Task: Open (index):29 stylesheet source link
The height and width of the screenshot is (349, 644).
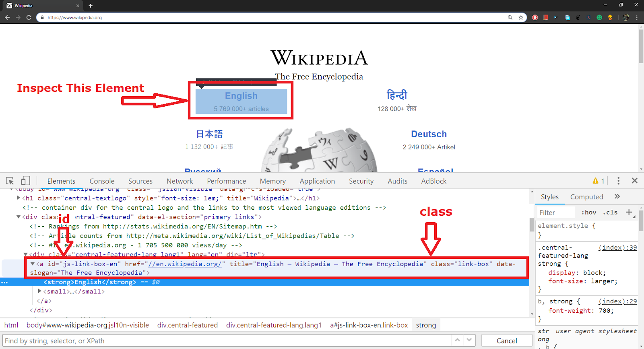Action: [x=617, y=301]
